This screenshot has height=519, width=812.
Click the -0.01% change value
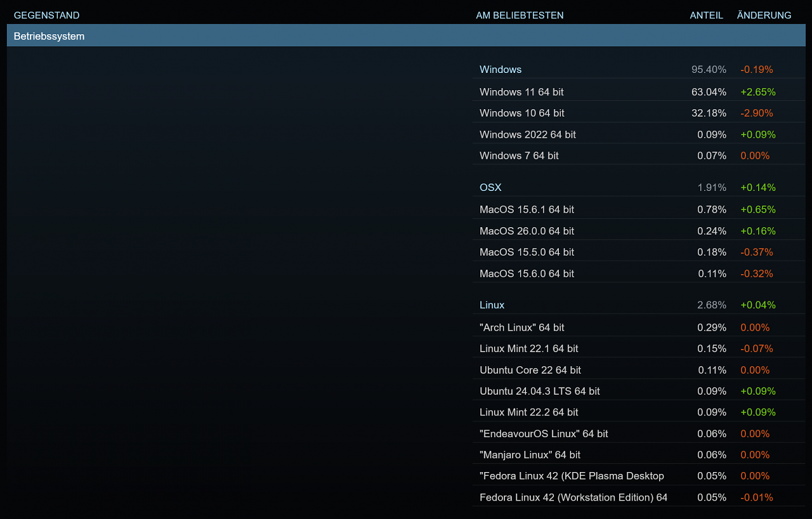tap(757, 497)
